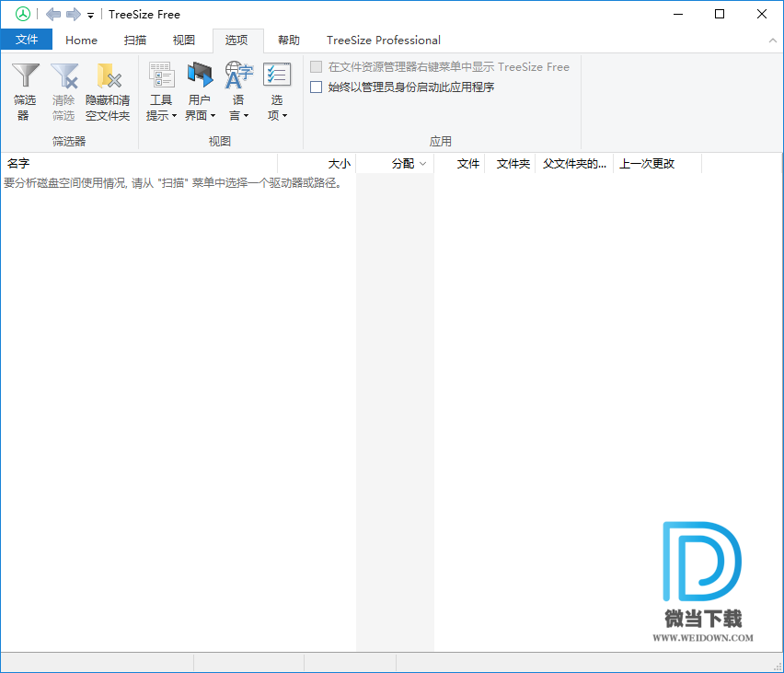This screenshot has height=673, width=784.
Task: Switch to the 视图 view tab
Action: pyautogui.click(x=183, y=40)
